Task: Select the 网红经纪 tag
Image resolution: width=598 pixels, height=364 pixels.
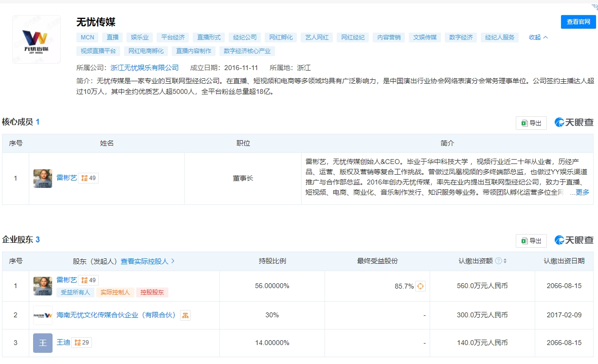Action: pos(353,37)
